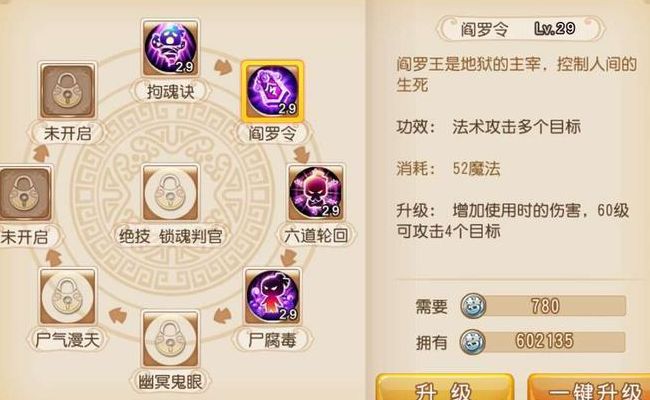
Task: Click the 升级 upgrade button
Action: (x=445, y=387)
